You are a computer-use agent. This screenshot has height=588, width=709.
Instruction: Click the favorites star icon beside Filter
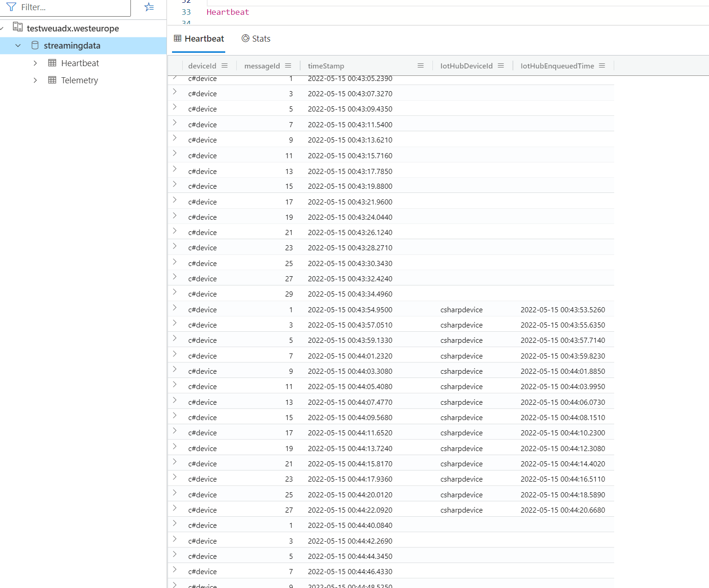149,7
